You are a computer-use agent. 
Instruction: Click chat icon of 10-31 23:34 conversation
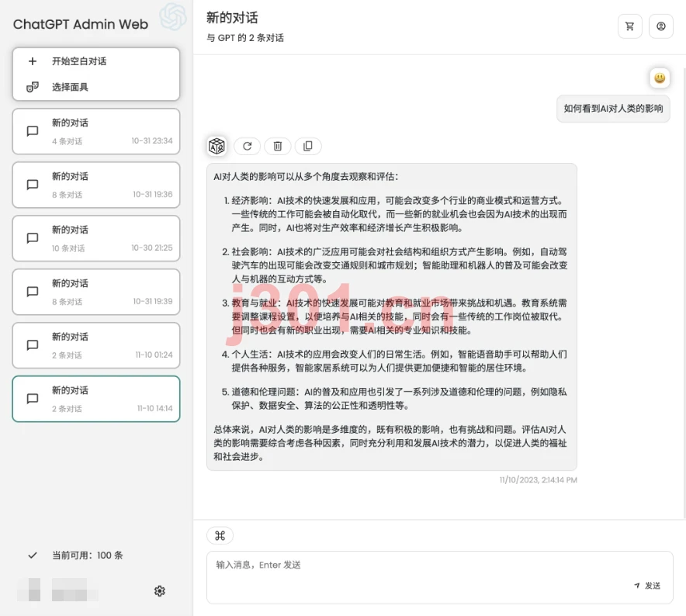click(33, 131)
